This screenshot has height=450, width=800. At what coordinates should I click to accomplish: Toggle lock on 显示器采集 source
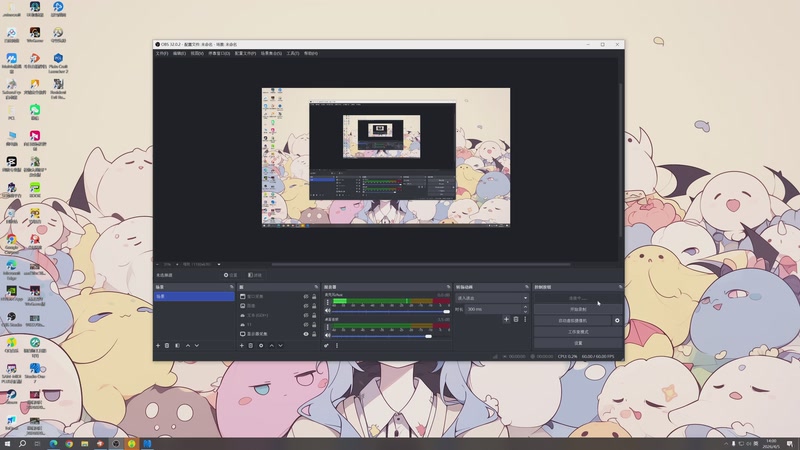point(314,334)
